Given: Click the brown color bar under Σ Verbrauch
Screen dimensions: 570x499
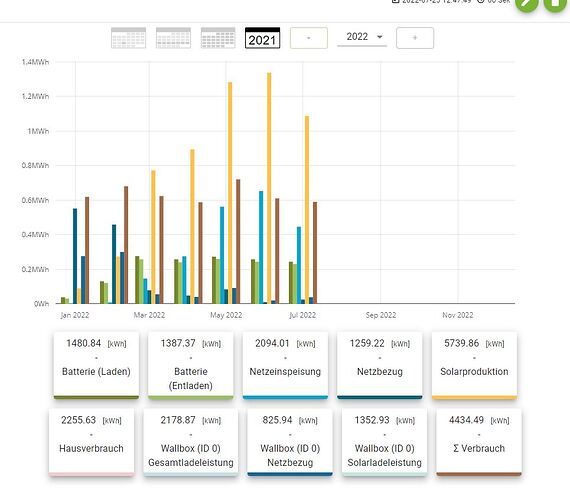Looking at the screenshot, I should (x=479, y=474).
